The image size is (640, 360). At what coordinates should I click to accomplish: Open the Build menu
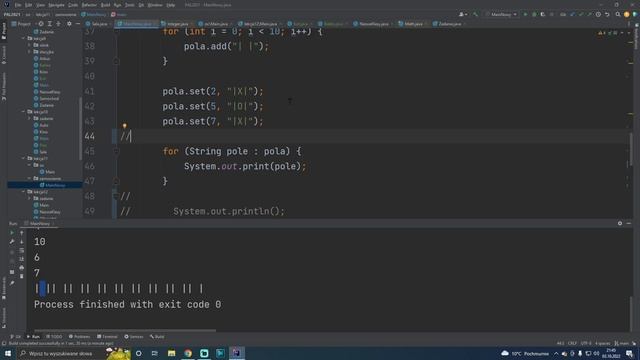pos(105,5)
